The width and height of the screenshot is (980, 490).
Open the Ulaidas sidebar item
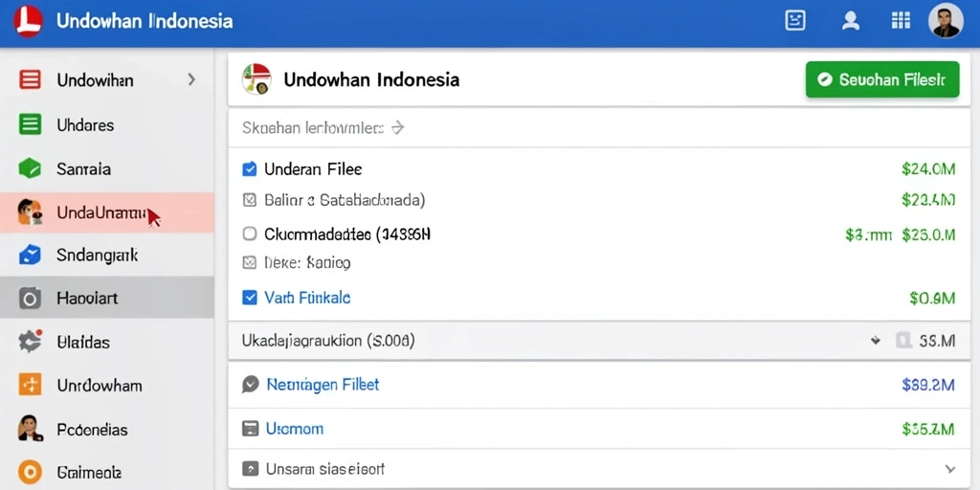107,342
